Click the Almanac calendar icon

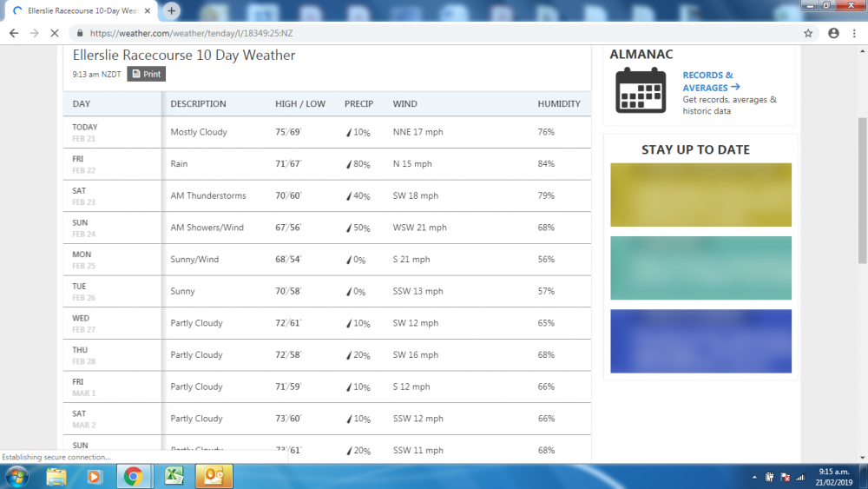pos(641,90)
